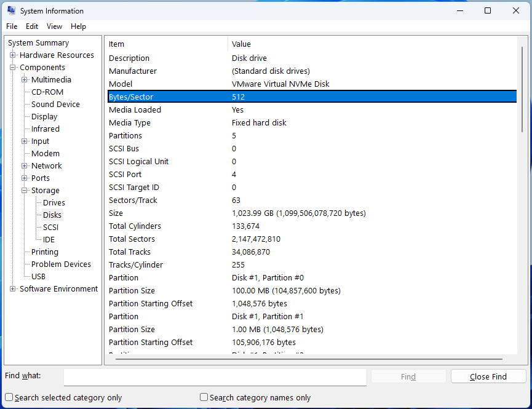Collapse the Components node
Viewport: 532px width, 409px height.
[x=14, y=67]
